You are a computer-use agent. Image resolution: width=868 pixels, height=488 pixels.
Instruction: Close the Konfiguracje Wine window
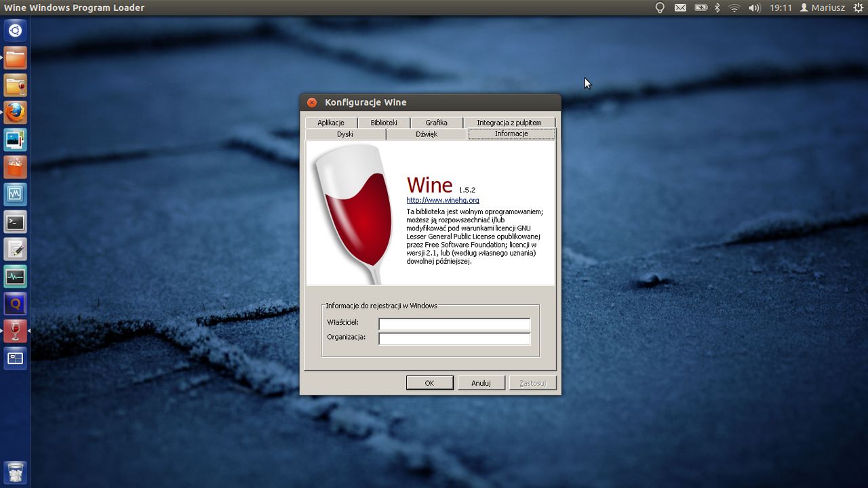click(x=311, y=102)
